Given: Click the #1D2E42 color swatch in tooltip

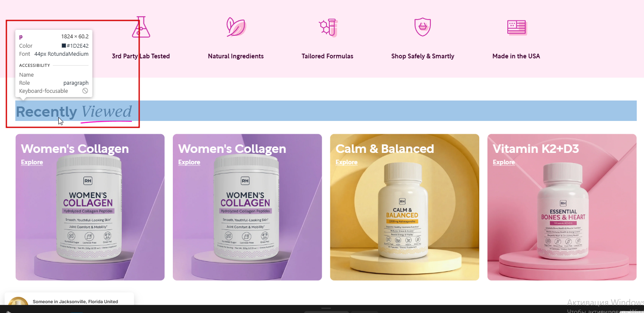Looking at the screenshot, I should 64,46.
